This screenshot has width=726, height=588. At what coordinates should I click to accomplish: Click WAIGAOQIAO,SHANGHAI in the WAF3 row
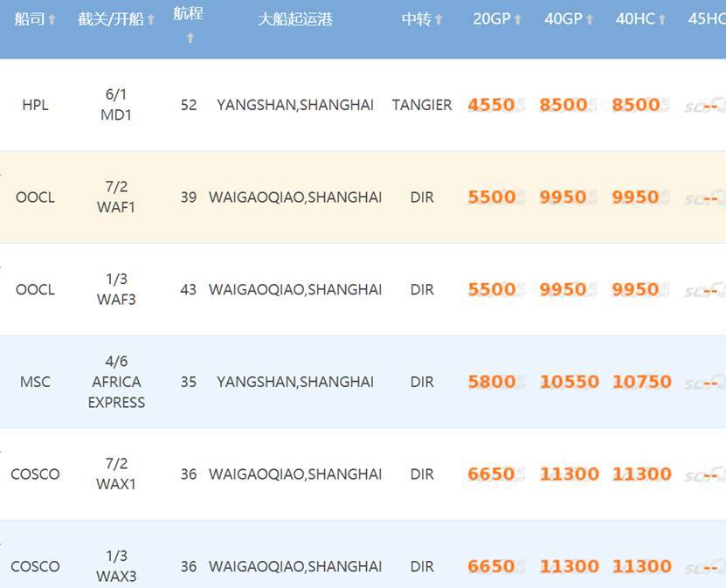295,289
